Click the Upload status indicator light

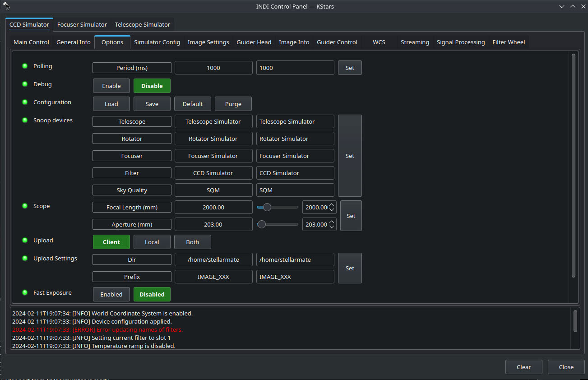(25, 241)
